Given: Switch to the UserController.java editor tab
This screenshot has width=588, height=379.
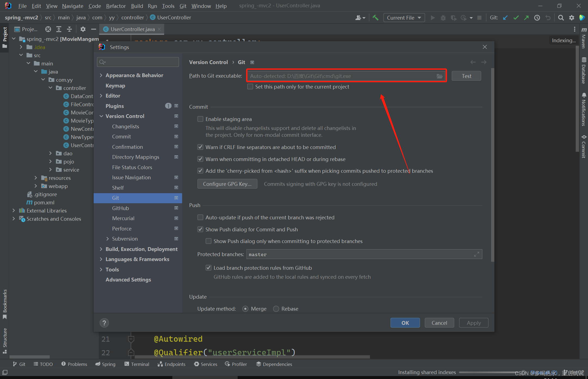Looking at the screenshot, I should 132,29.
